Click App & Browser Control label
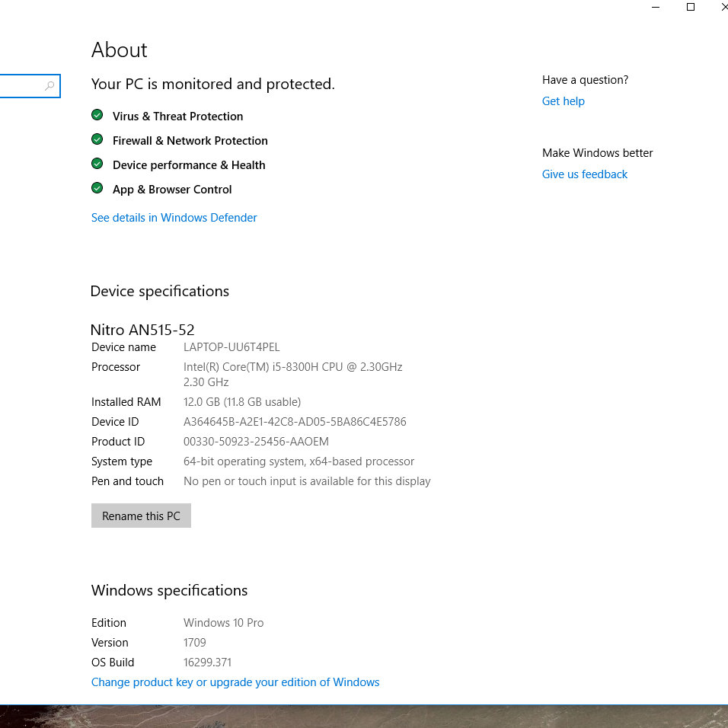The width and height of the screenshot is (728, 728). pyautogui.click(x=172, y=190)
